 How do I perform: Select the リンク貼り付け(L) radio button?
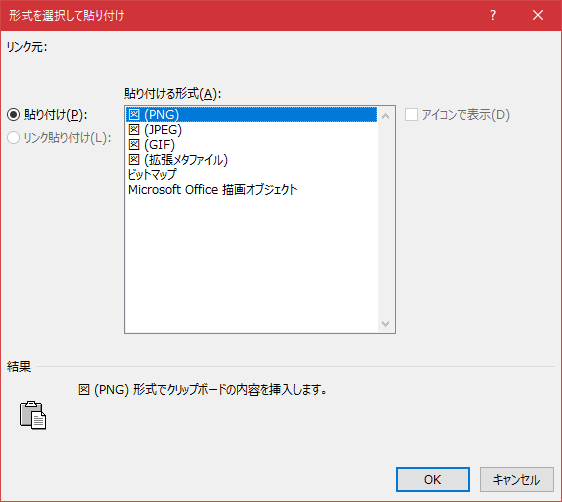coord(14,138)
